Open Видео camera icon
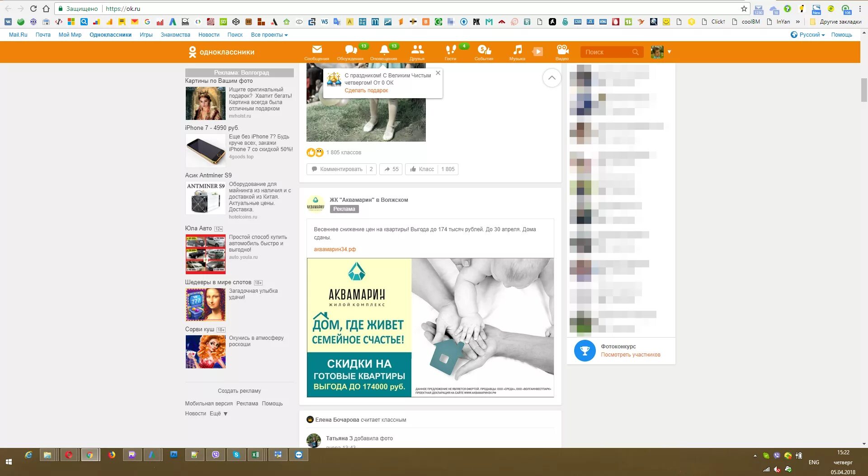868x476 pixels. (562, 50)
